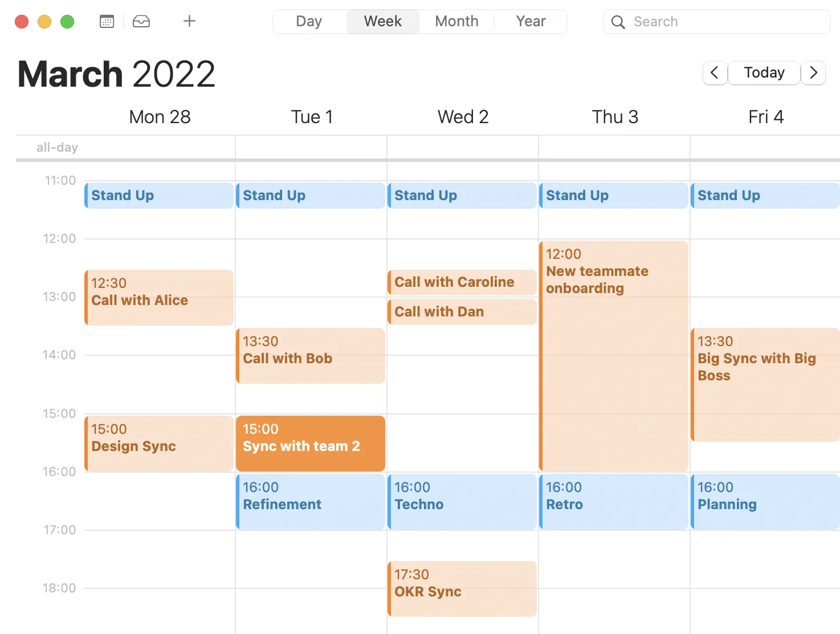Image resolution: width=840 pixels, height=634 pixels.
Task: Switch to Day view
Action: pos(308,21)
